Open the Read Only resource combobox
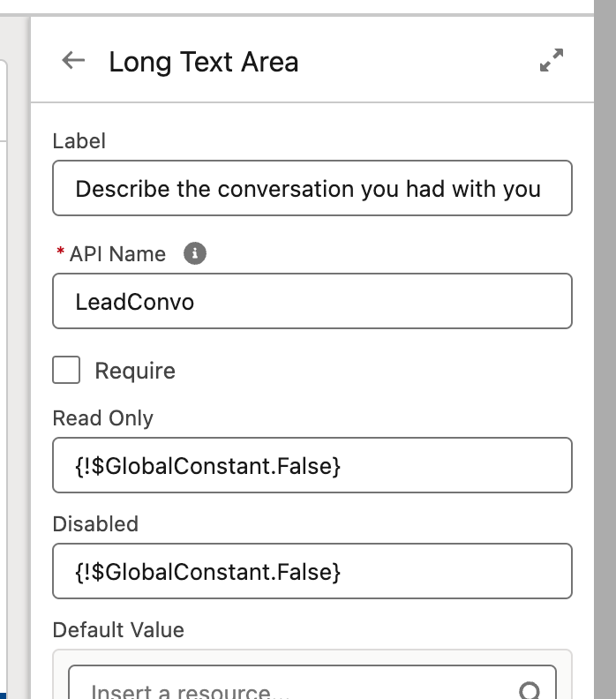 (x=312, y=465)
